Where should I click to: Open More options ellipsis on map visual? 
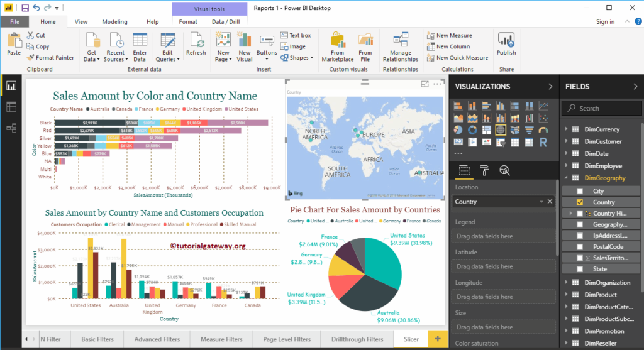438,84
